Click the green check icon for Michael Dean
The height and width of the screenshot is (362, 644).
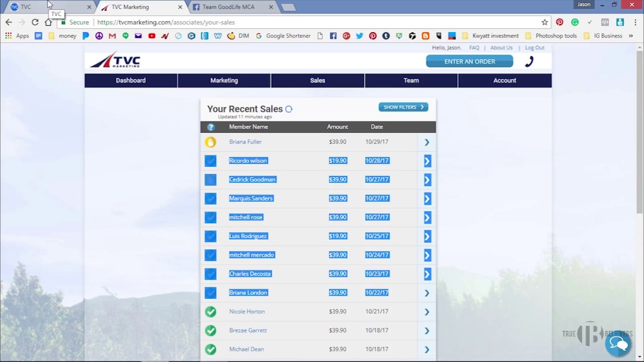click(210, 349)
